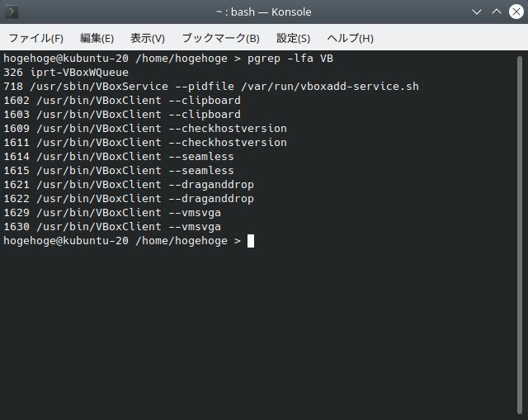Open the ファイル(F) menu
528x420 pixels.
(x=36, y=38)
